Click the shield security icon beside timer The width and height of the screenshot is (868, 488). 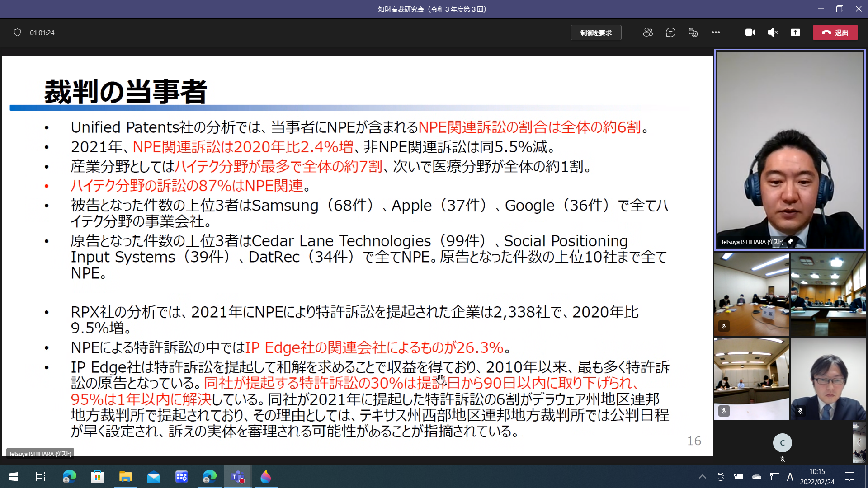pyautogui.click(x=17, y=33)
